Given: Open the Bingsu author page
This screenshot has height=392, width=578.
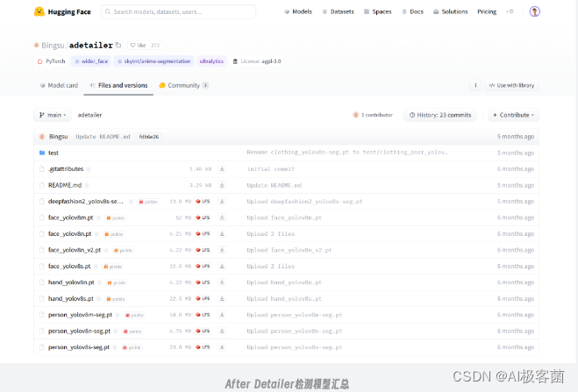Looking at the screenshot, I should 53,46.
